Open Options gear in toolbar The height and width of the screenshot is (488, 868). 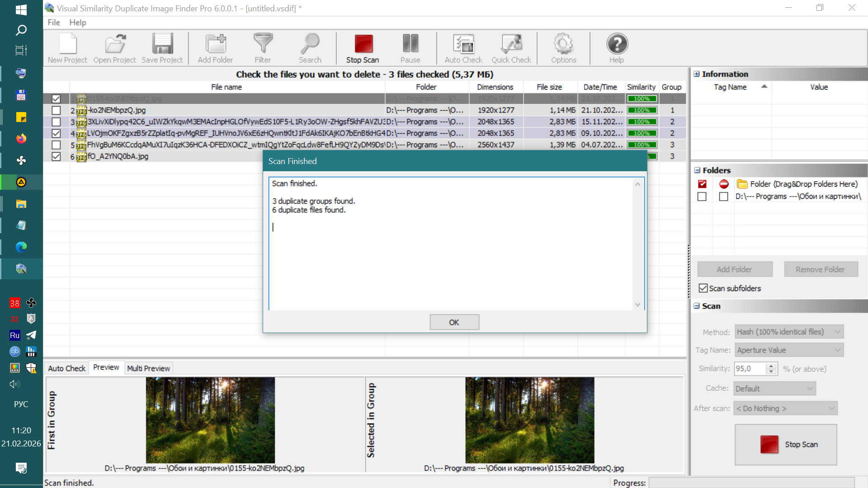point(563,48)
